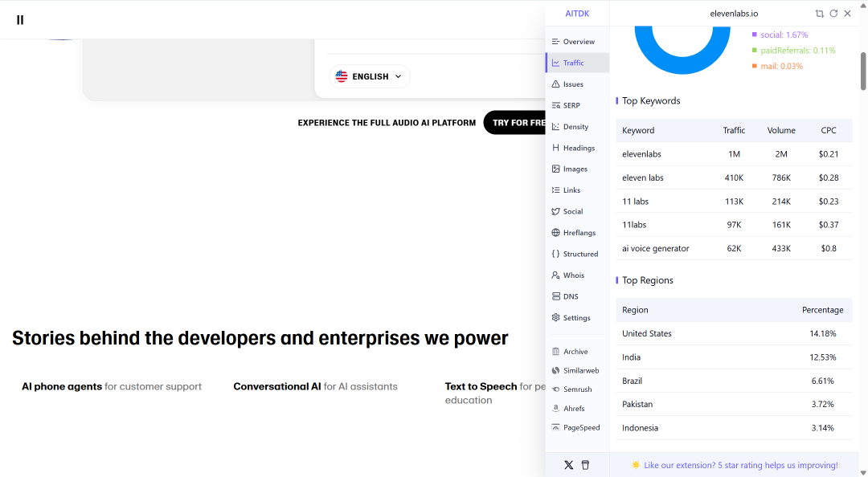
Task: Click the blue donut chart segment
Action: [682, 65]
